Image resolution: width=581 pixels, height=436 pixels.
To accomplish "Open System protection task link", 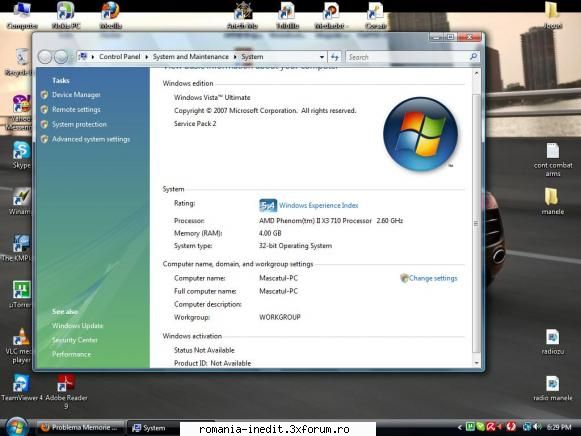I will pos(79,124).
